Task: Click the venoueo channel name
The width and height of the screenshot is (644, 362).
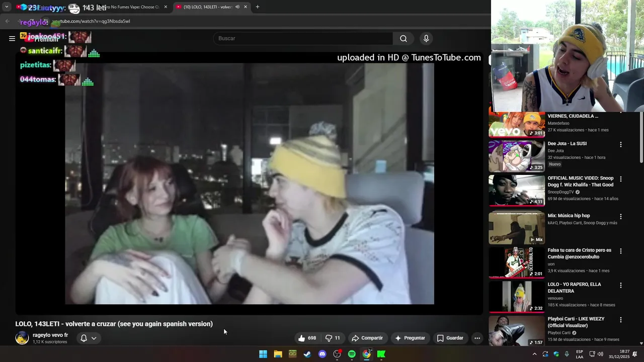Action: coord(555,298)
